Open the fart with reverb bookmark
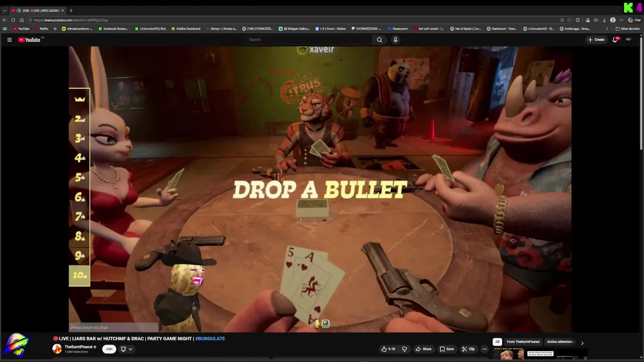This screenshot has width=644, height=362. click(428, 29)
